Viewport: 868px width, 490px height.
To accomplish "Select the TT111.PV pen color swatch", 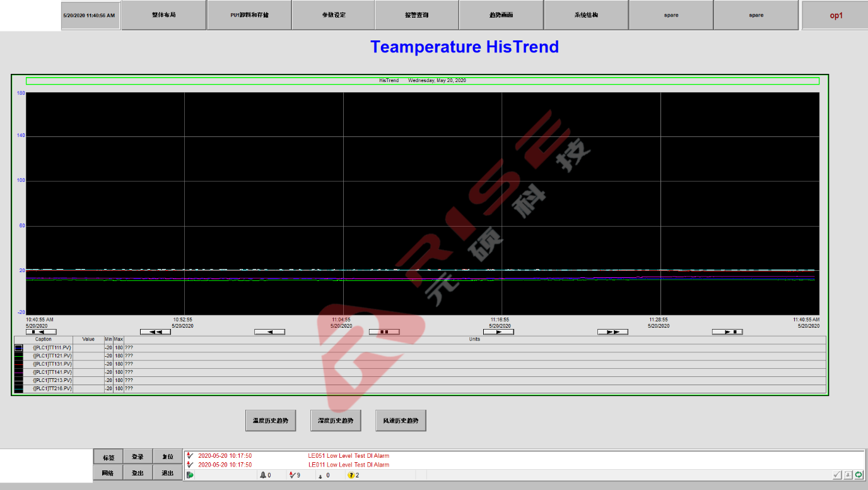I will click(x=18, y=348).
